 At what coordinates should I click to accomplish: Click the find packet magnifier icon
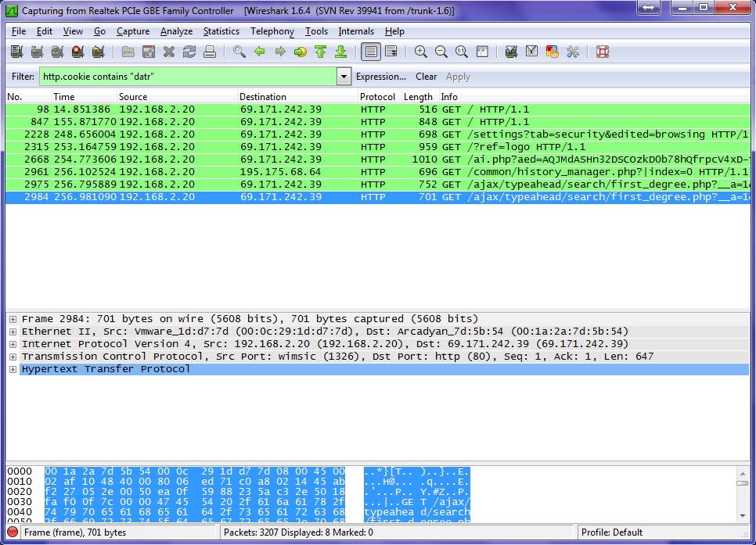click(x=239, y=52)
